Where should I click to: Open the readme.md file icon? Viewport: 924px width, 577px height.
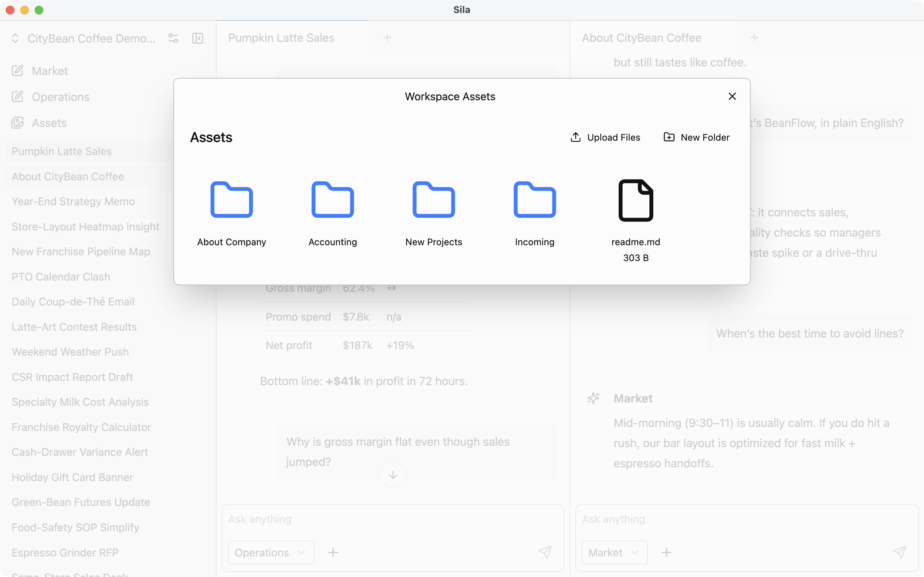[635, 201]
